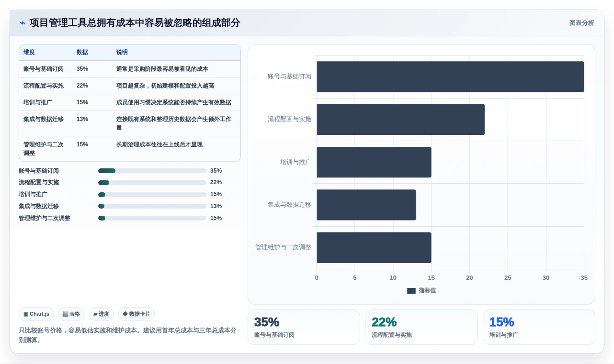Click the chart bar for 管理维护与二次调整

[x=374, y=247]
